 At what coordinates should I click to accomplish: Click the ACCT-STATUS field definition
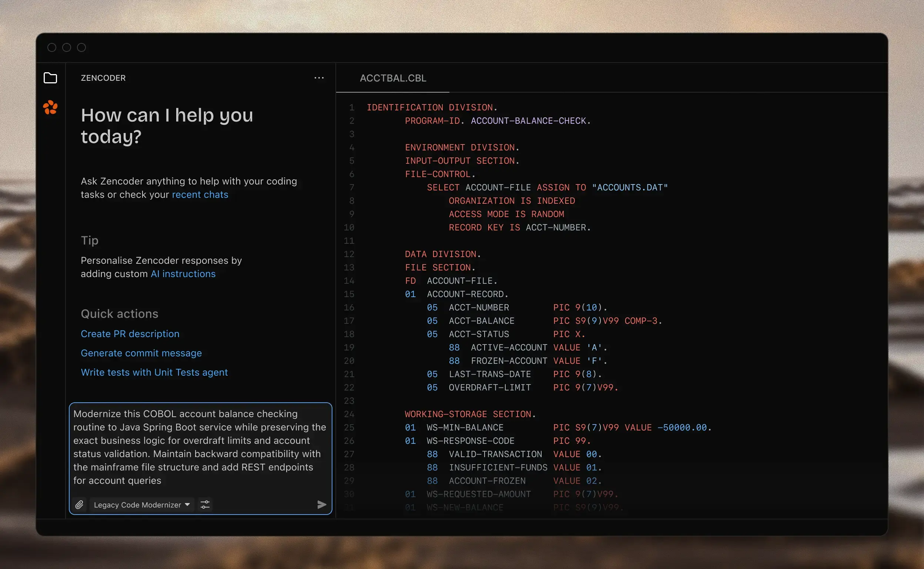(x=506, y=334)
